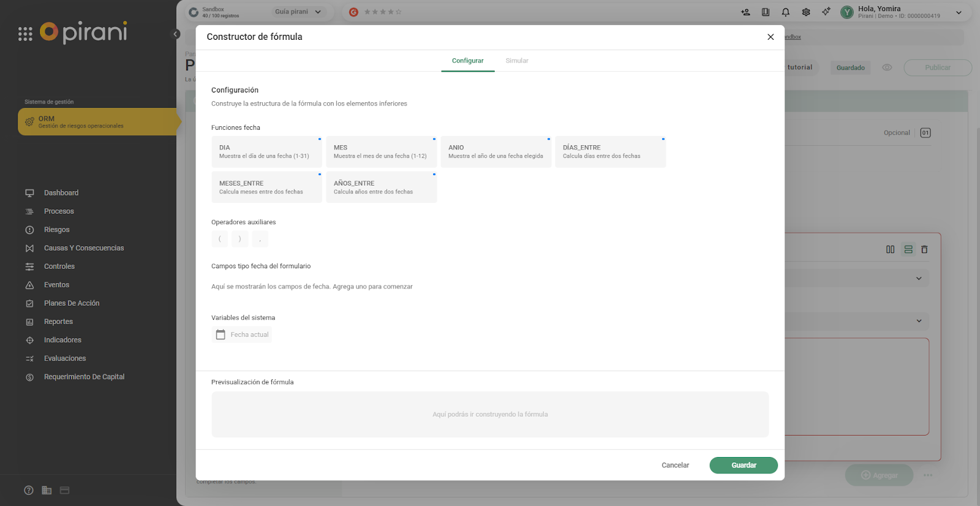Screen dimensions: 980x506
Task: Click the trash delete icon
Action: pyautogui.click(x=924, y=249)
